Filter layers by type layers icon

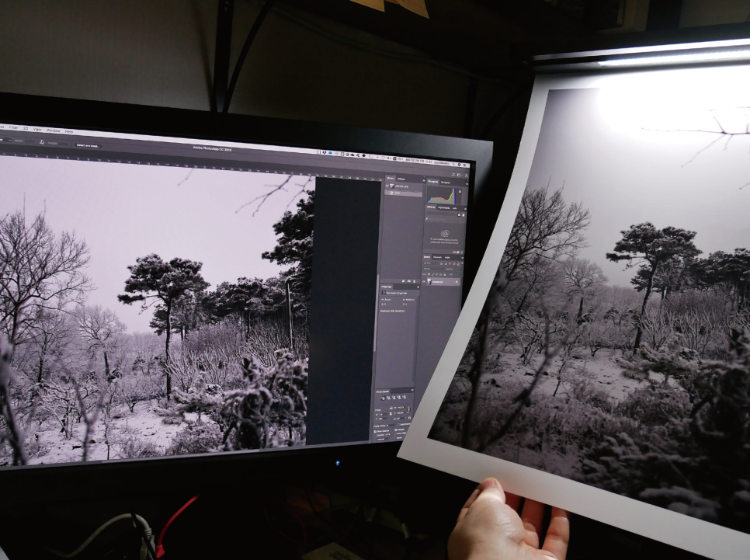tap(450, 264)
